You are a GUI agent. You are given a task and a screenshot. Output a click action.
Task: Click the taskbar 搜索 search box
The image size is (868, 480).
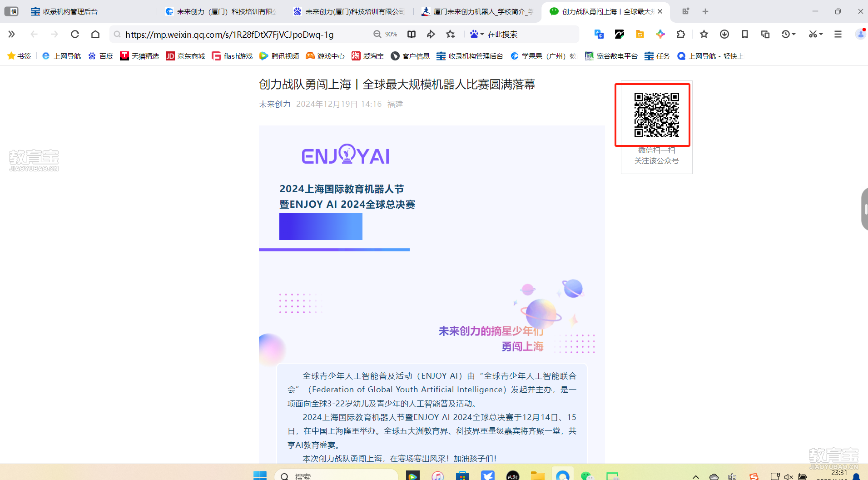point(336,475)
